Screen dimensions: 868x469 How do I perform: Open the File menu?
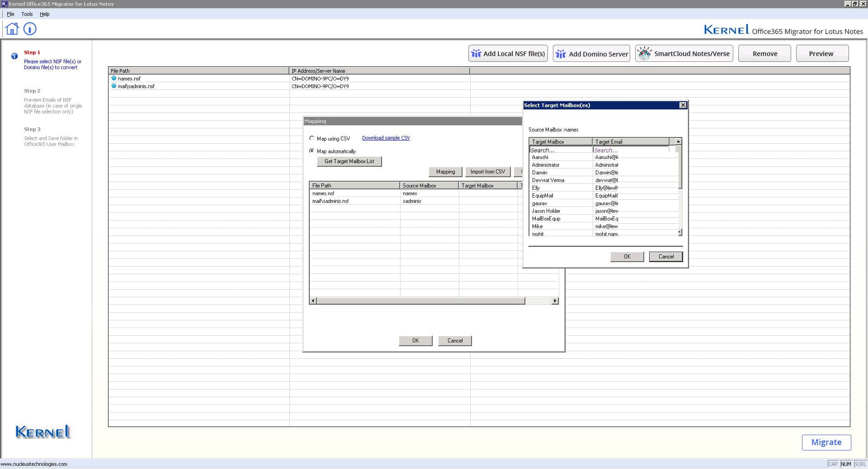10,14
